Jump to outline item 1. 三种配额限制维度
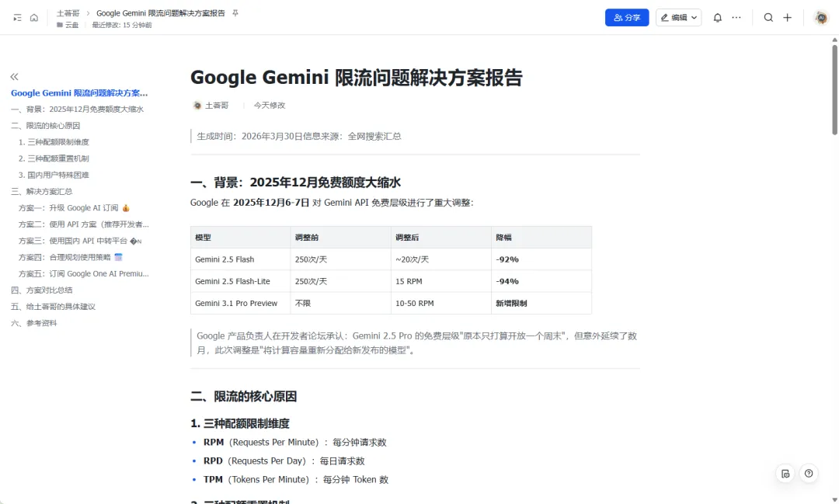 pyautogui.click(x=54, y=142)
